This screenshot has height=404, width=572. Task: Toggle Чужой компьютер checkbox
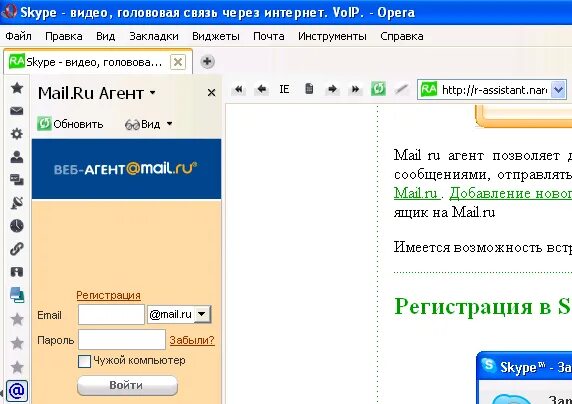[x=84, y=361]
